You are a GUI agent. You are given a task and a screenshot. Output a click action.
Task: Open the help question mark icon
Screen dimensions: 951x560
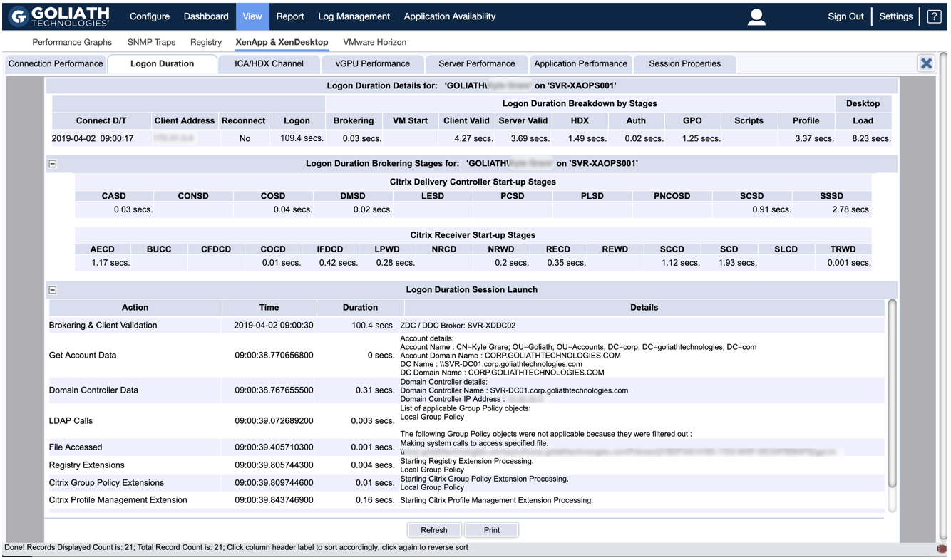(x=934, y=16)
